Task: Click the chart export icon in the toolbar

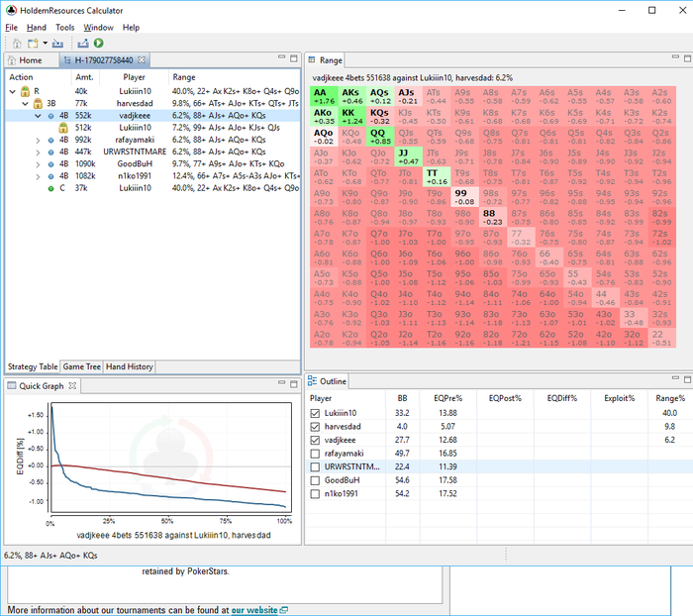Action: (x=83, y=44)
